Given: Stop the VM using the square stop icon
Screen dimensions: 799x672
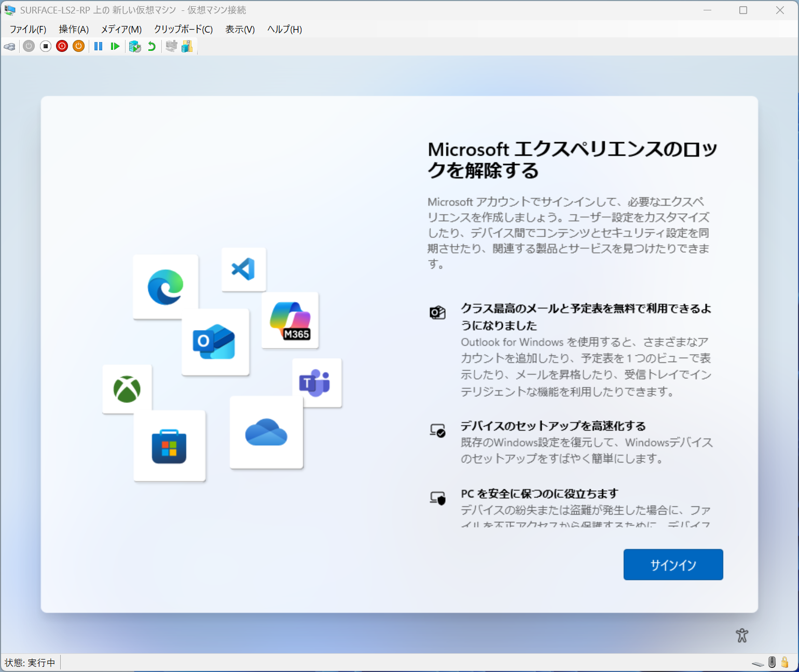Looking at the screenshot, I should point(45,46).
